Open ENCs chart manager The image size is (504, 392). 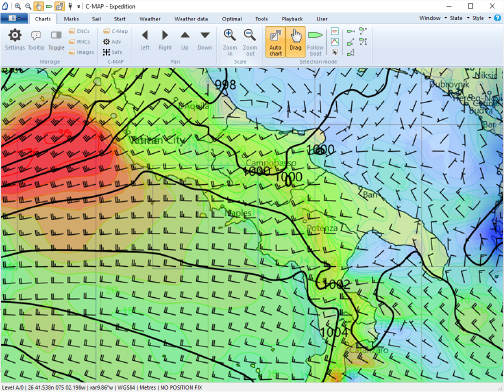(x=79, y=31)
